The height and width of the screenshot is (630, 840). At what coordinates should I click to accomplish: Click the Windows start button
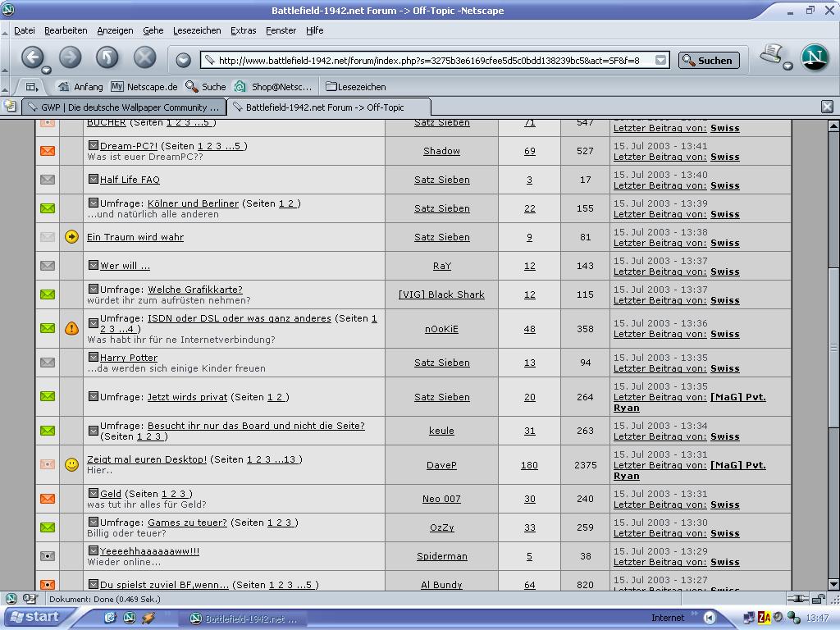coord(34,618)
